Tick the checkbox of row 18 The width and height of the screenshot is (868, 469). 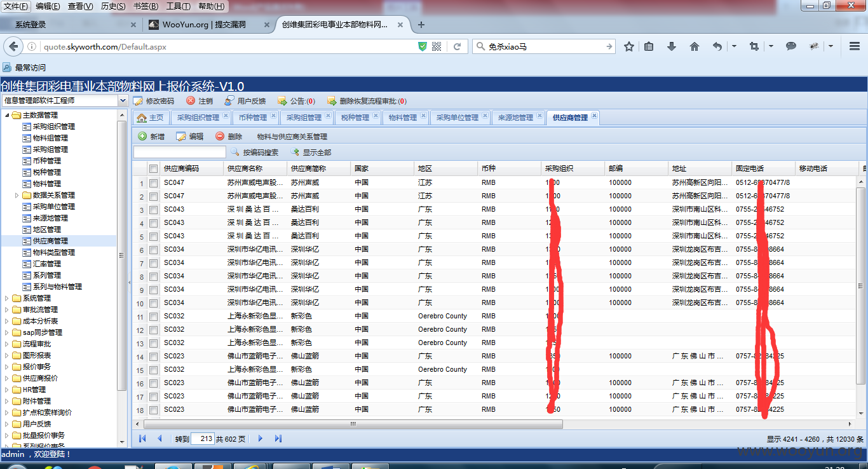click(x=153, y=409)
